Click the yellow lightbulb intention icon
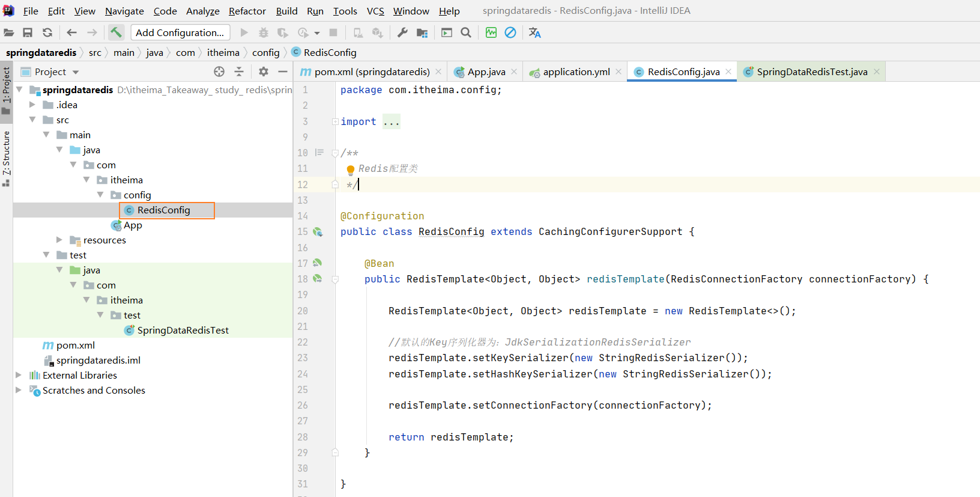The image size is (980, 497). (x=351, y=170)
